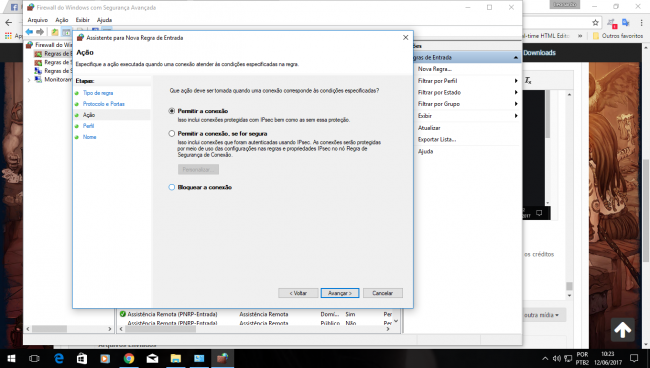Select 'Bloquear a conexão' radio button
This screenshot has height=368, width=650.
point(172,187)
